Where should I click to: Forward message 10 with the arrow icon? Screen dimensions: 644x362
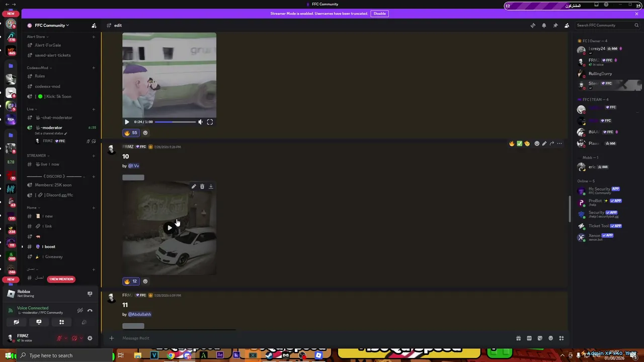(x=552, y=144)
